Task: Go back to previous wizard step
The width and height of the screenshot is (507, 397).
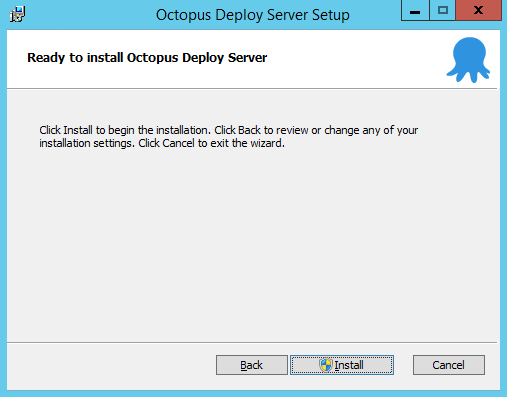Action: point(252,365)
